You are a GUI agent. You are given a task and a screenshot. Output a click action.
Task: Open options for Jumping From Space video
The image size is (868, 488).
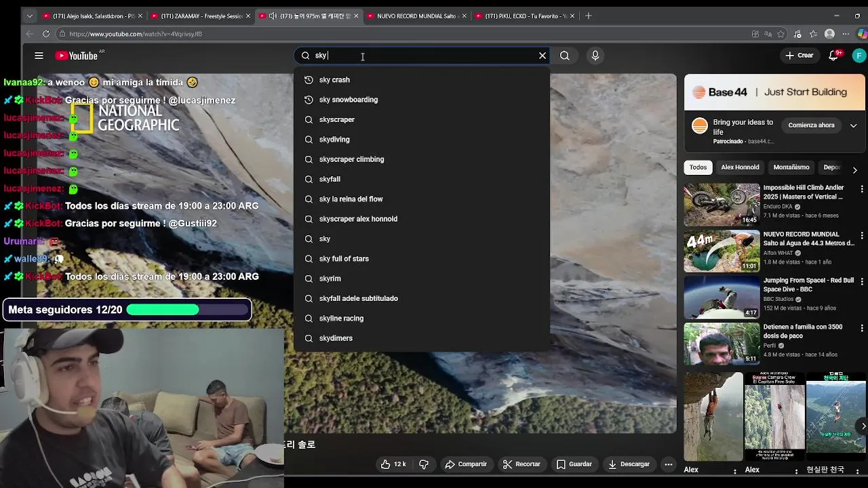862,281
